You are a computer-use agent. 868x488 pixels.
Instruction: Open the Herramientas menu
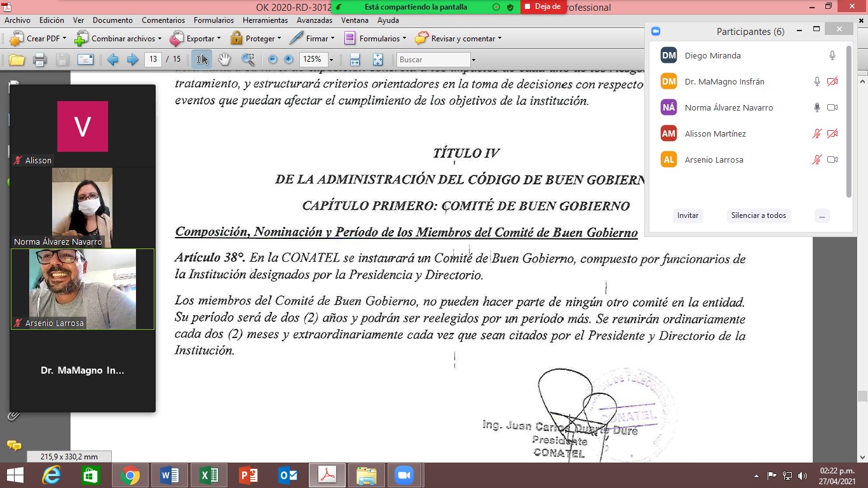266,20
